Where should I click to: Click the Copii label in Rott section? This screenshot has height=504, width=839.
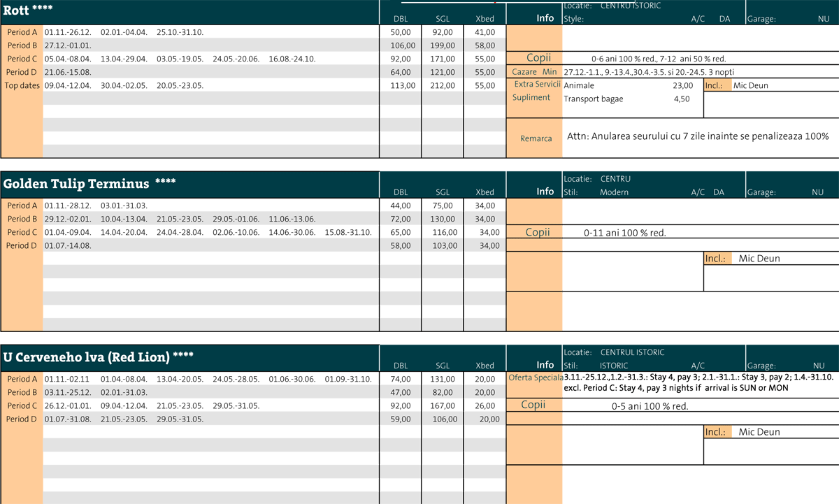538,58
